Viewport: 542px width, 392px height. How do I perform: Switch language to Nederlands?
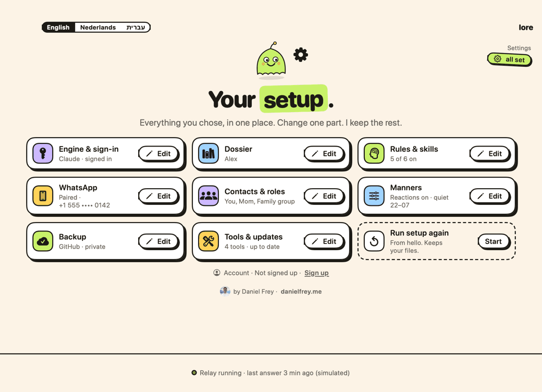[x=98, y=27]
